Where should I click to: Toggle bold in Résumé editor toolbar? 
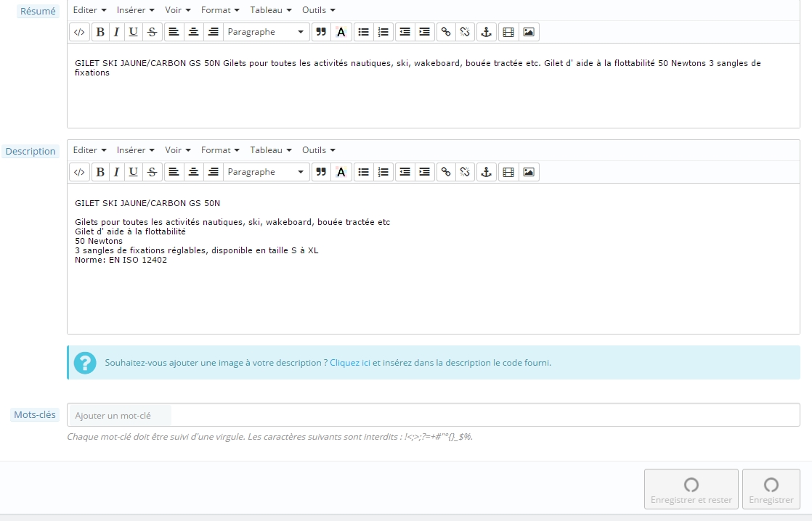pos(100,32)
